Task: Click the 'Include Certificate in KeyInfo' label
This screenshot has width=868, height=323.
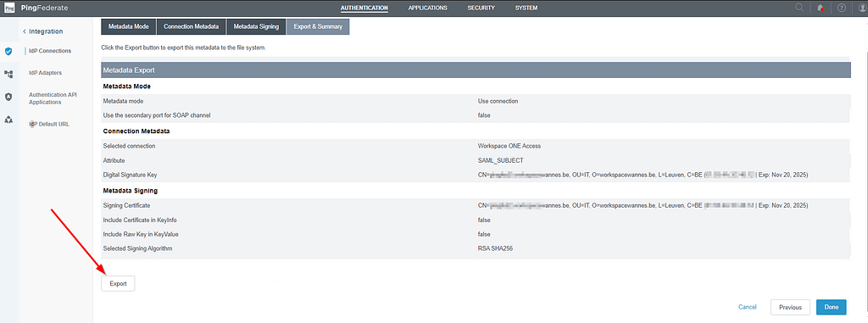Action: [x=140, y=220]
